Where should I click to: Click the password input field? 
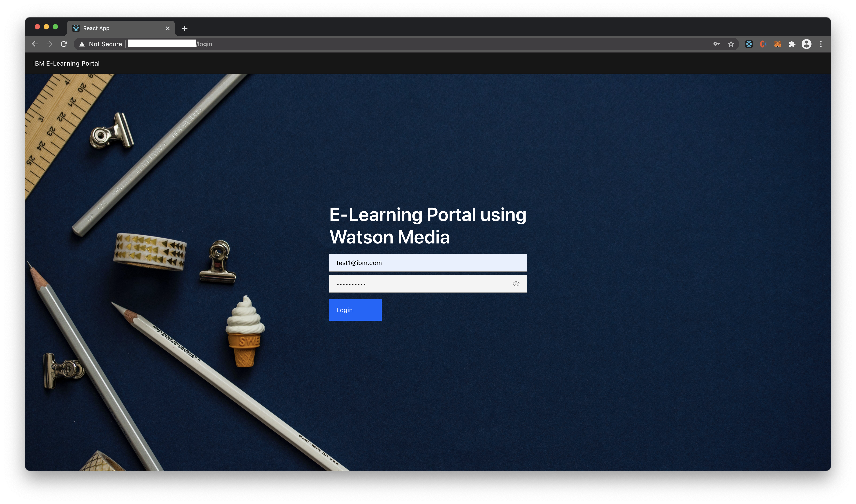(427, 283)
